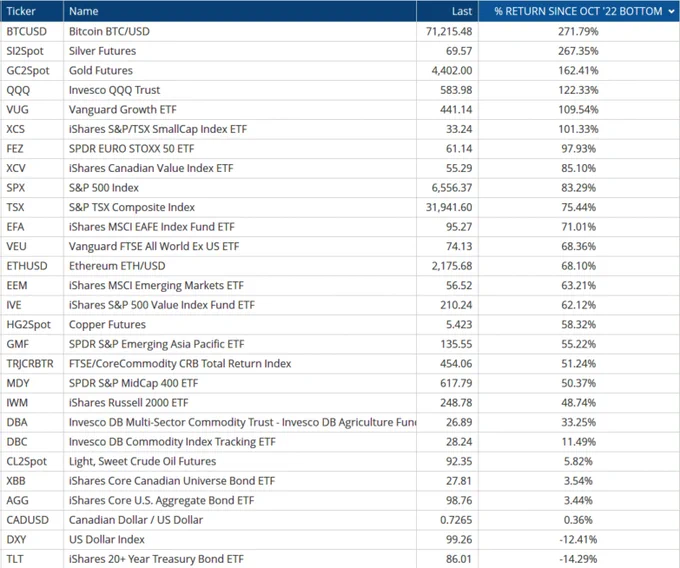Select the 'S&P 500 Index' name cell
Screen dimensions: 680x568
(x=240, y=188)
